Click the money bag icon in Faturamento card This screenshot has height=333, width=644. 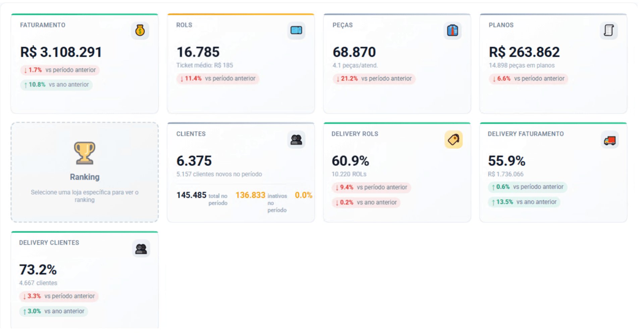click(x=140, y=31)
